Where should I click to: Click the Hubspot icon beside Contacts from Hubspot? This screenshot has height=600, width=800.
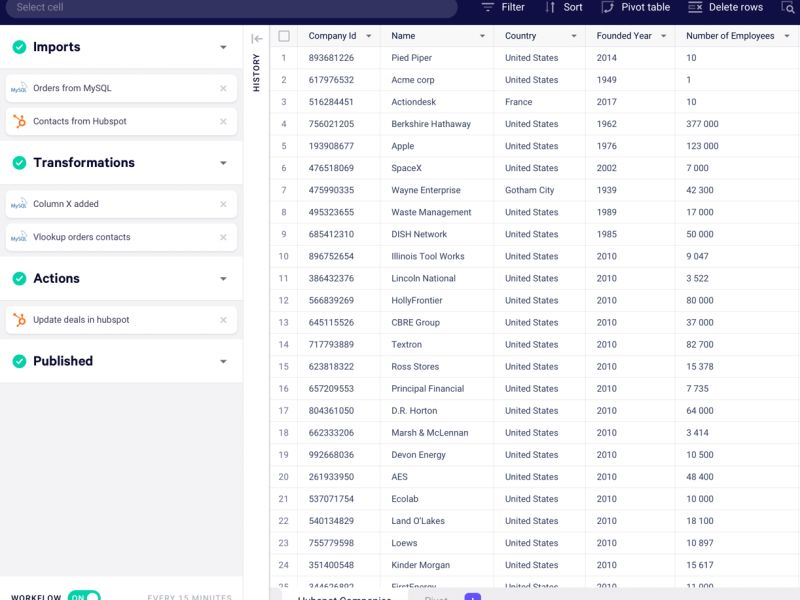pos(19,121)
